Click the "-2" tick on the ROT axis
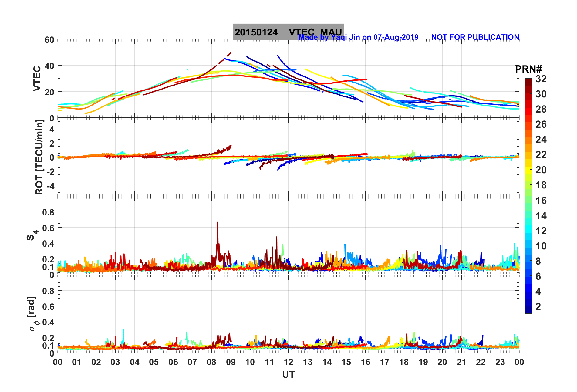The width and height of the screenshot is (577, 392). (x=51, y=171)
